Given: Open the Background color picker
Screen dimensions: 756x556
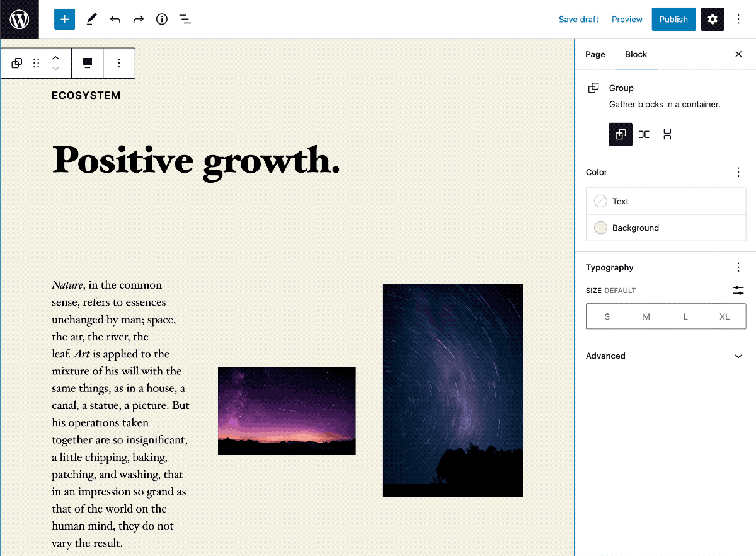Looking at the screenshot, I should pos(666,228).
